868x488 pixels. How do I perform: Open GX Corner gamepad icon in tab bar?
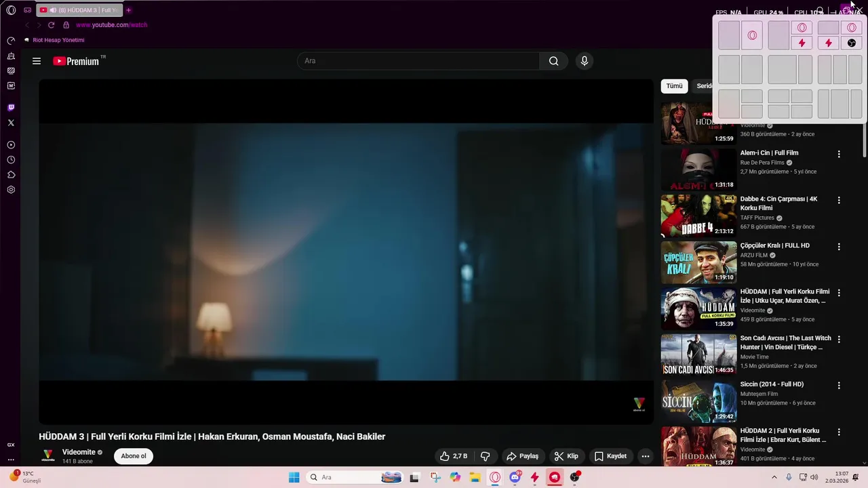[x=28, y=10]
